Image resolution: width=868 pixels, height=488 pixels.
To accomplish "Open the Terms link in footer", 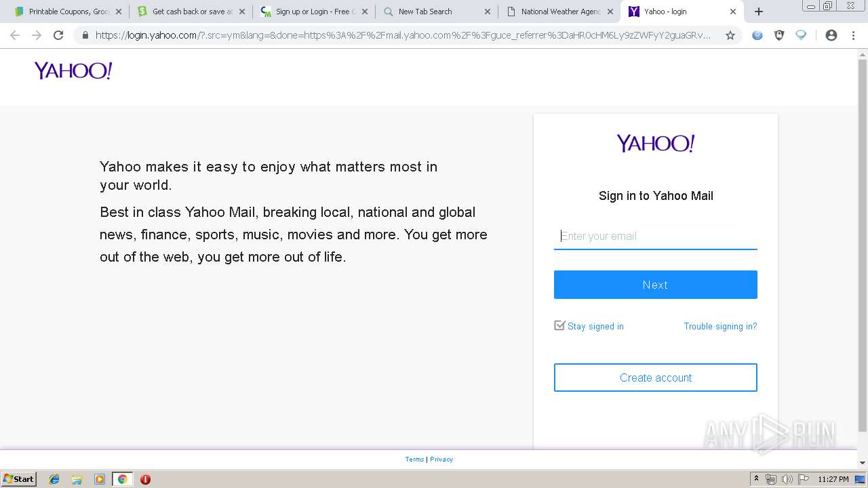I will (414, 460).
